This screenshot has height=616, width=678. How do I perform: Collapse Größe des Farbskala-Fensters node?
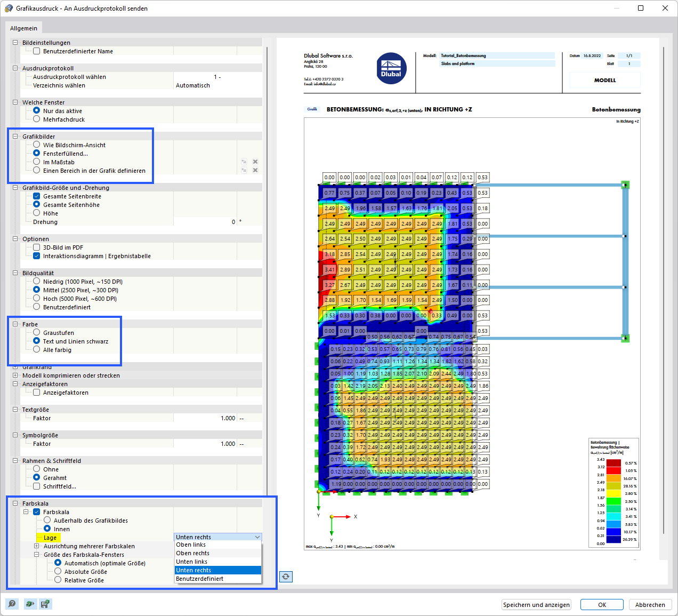[36, 554]
